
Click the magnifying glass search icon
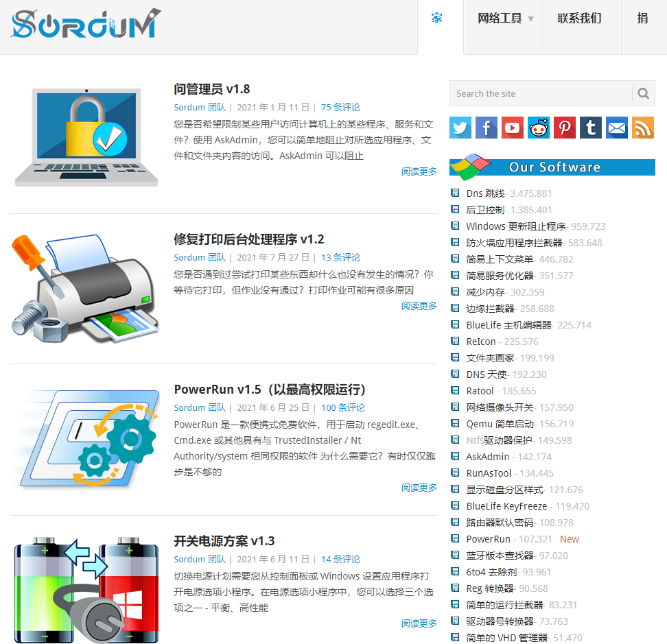point(643,93)
